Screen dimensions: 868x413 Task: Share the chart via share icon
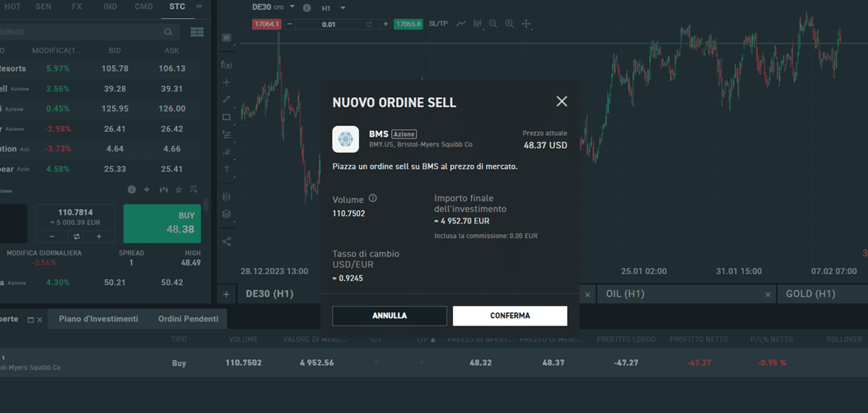click(226, 242)
